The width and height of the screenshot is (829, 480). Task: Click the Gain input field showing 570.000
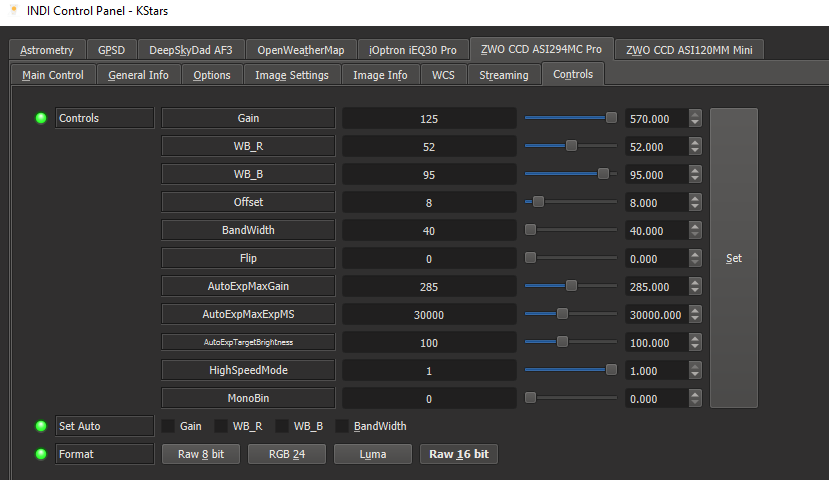coord(657,118)
